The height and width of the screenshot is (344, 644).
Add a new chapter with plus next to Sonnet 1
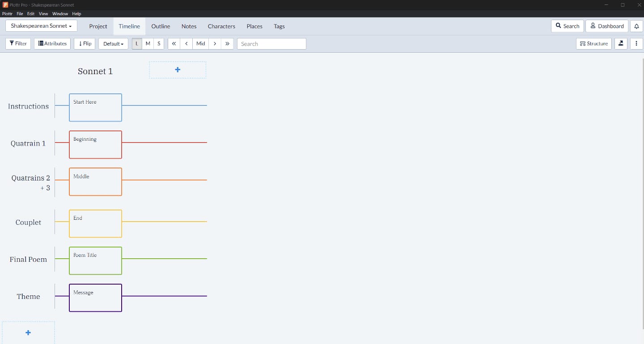tap(178, 70)
